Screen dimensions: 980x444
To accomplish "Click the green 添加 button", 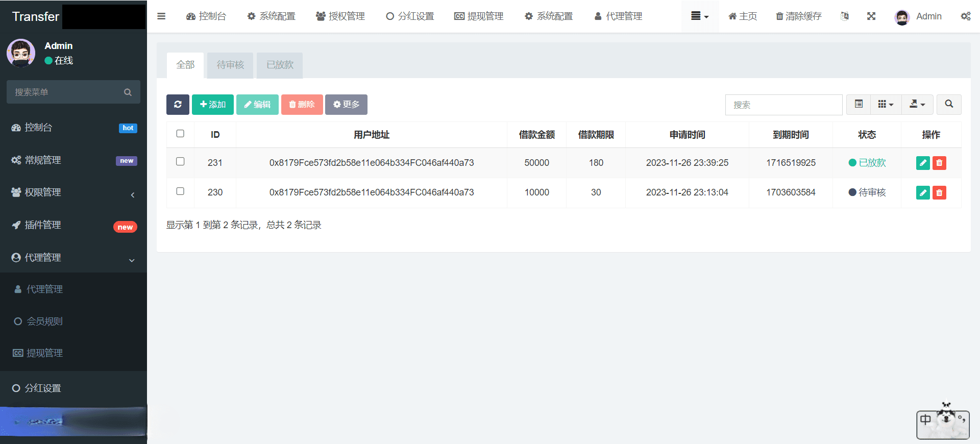I will click(x=213, y=105).
